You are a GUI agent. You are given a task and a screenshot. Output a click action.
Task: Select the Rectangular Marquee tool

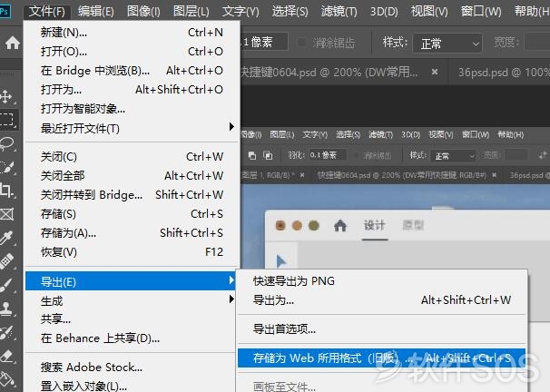[x=7, y=120]
